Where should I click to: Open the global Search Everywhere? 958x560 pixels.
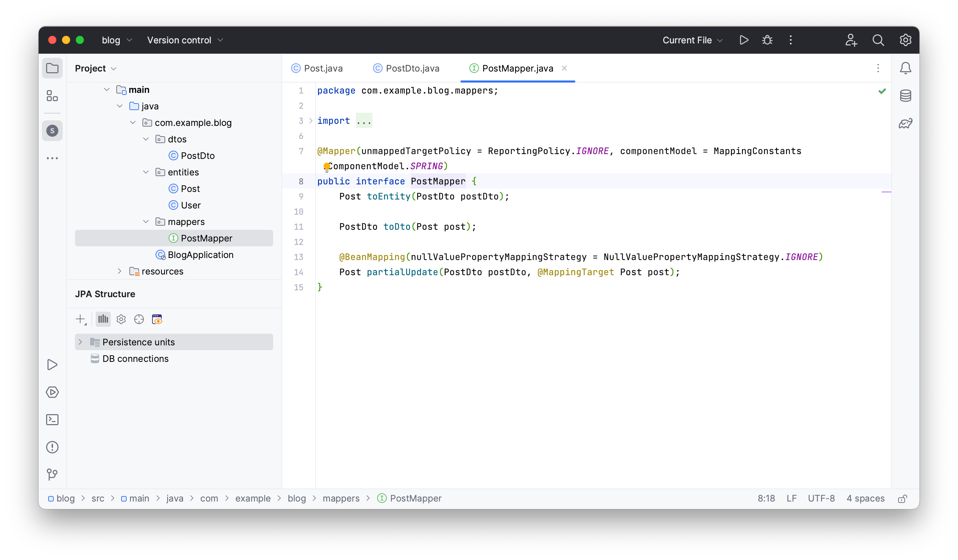(x=878, y=40)
